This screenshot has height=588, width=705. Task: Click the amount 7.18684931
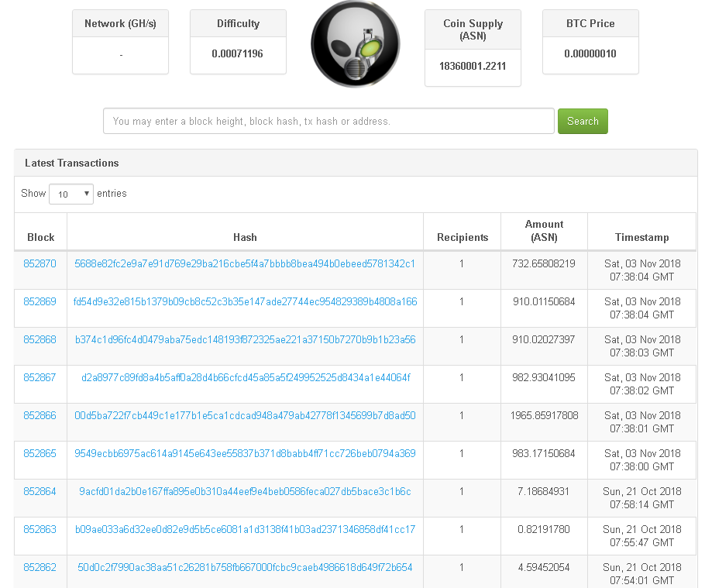pyautogui.click(x=544, y=492)
